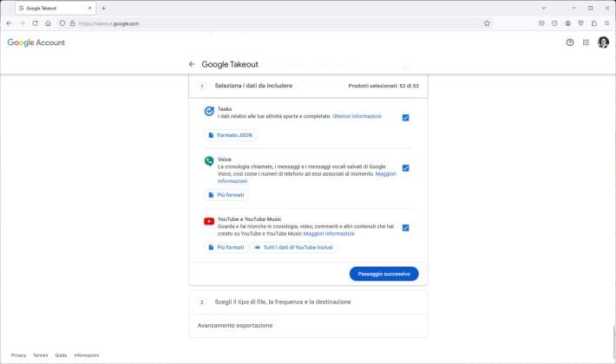This screenshot has height=364, width=616.
Task: Open YouTube Maggiori informazioni link
Action: tap(329, 234)
